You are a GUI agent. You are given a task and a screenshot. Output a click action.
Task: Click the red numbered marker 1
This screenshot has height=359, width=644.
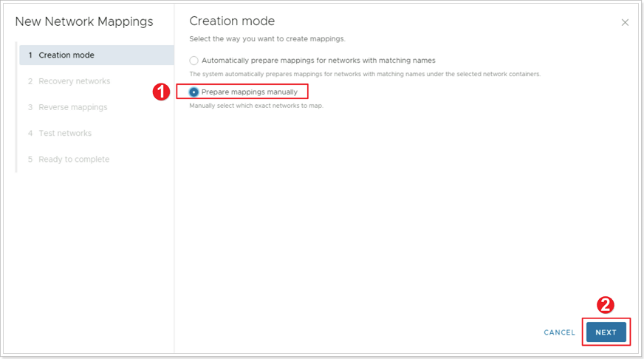pos(161,92)
